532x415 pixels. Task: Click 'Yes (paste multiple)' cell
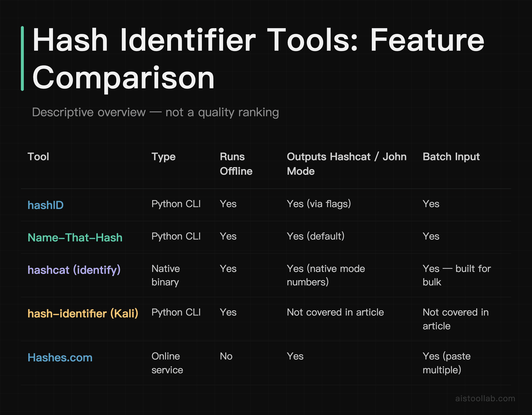[447, 363]
